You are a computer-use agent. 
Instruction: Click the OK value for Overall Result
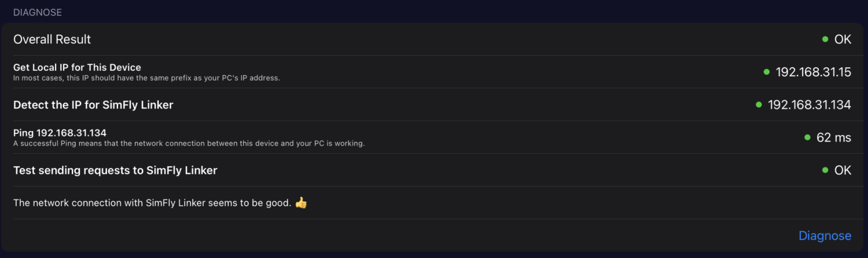click(x=843, y=39)
